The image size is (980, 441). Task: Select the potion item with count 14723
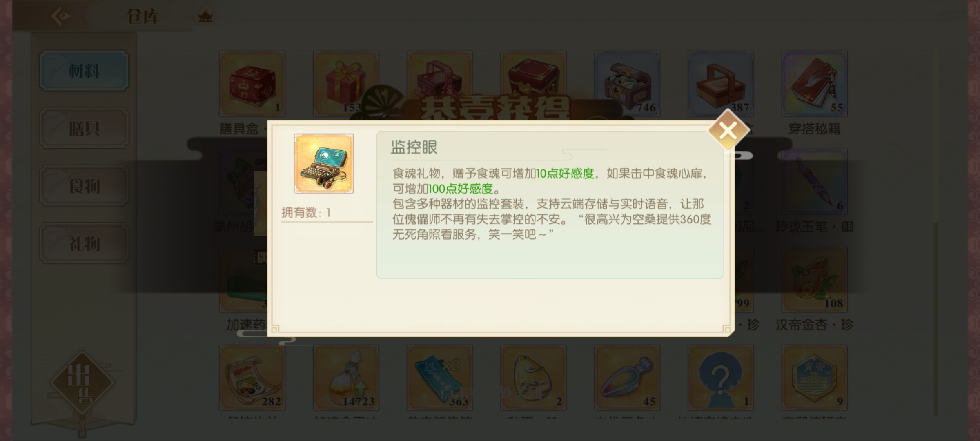point(346,378)
